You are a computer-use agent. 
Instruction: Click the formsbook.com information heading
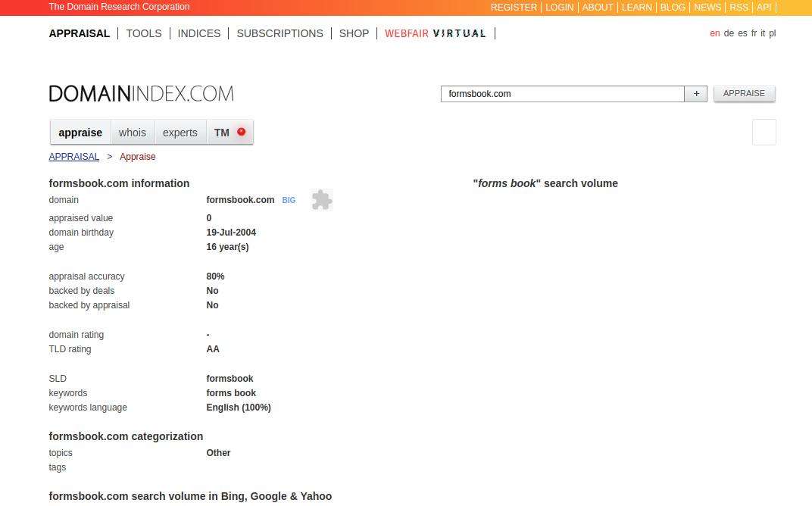pos(119,183)
